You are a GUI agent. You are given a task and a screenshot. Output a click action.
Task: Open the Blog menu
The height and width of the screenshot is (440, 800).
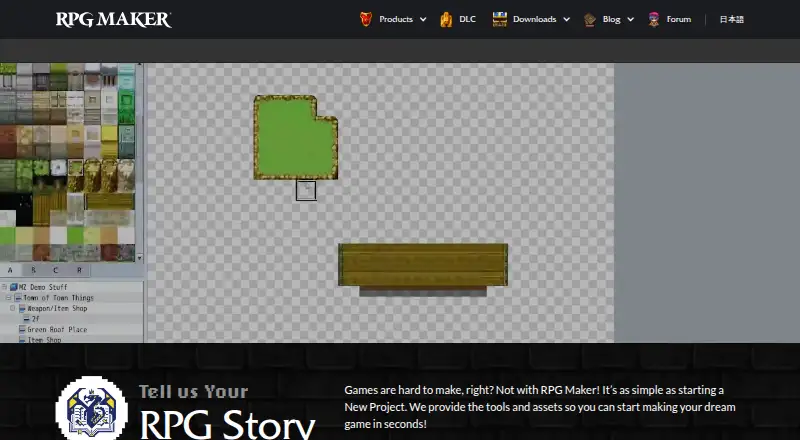(x=611, y=19)
